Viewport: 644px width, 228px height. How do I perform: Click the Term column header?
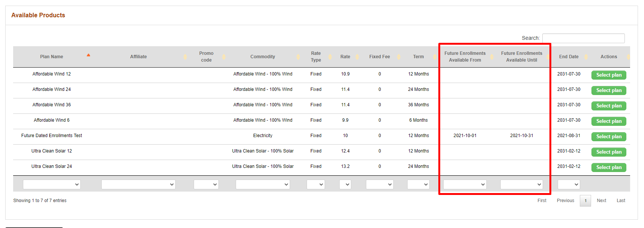pos(418,57)
